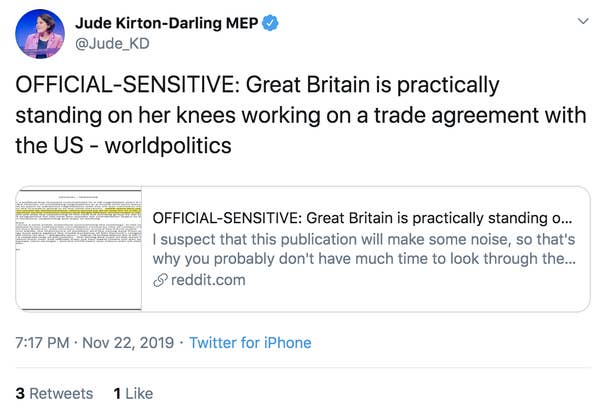Image resolution: width=600 pixels, height=413 pixels.
Task: Open the reddit.com domain link
Action: 207,280
